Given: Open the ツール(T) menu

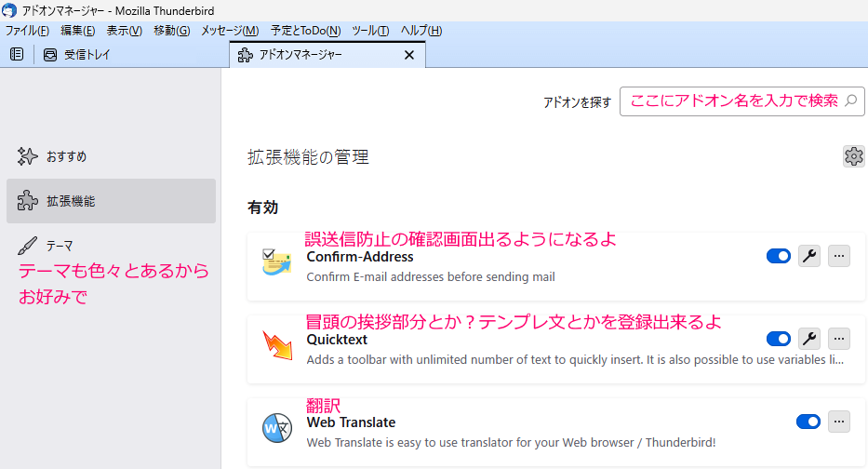Looking at the screenshot, I should coord(370,31).
